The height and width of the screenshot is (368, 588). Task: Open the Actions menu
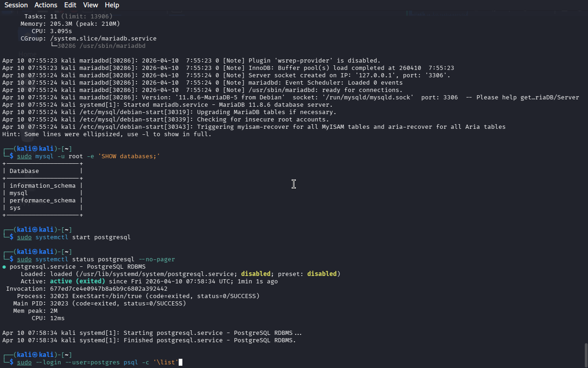pos(46,5)
